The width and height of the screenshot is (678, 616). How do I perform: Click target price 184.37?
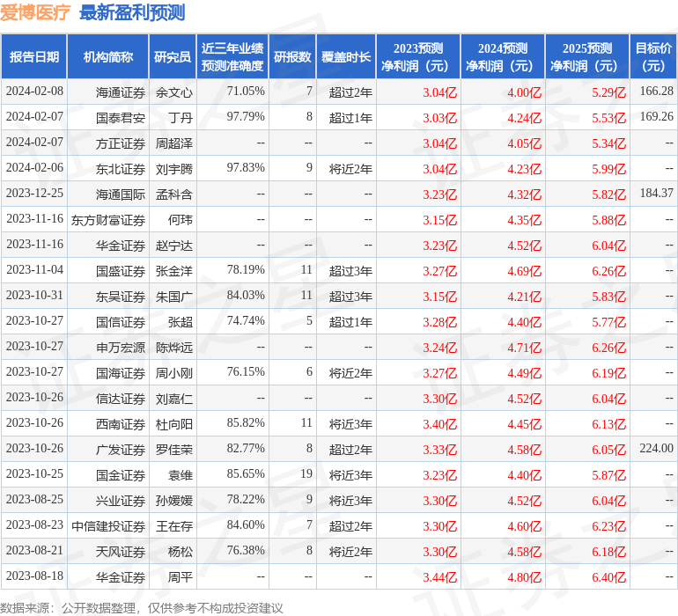[656, 194]
